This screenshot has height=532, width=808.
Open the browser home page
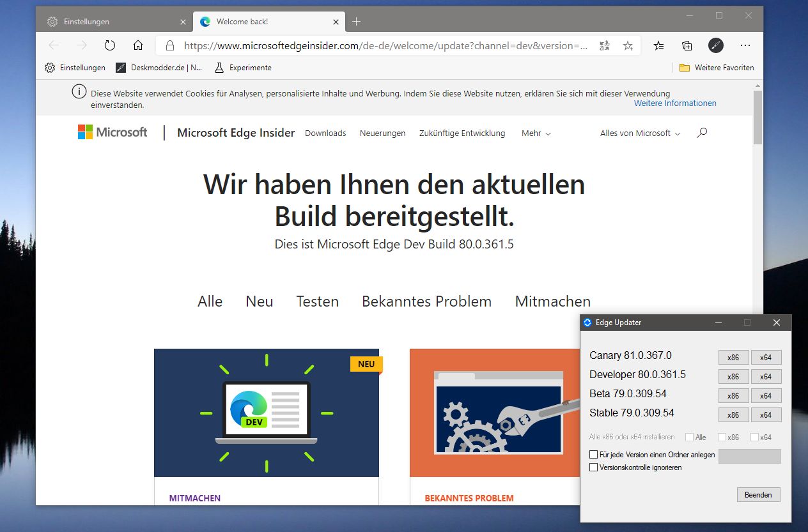(138, 45)
